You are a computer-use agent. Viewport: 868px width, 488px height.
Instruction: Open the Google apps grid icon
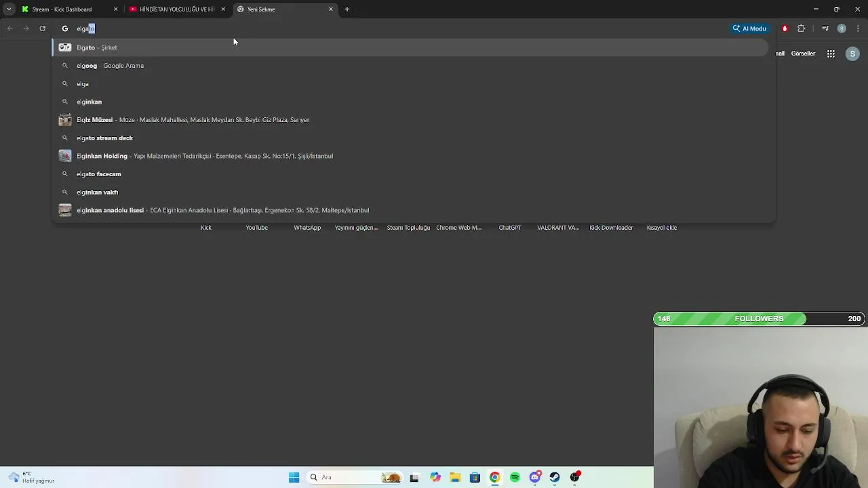click(x=831, y=54)
